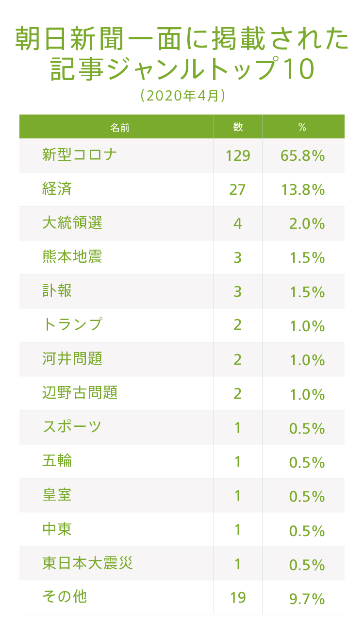Click the 65.8% percentage value
The image size is (364, 642).
click(302, 156)
